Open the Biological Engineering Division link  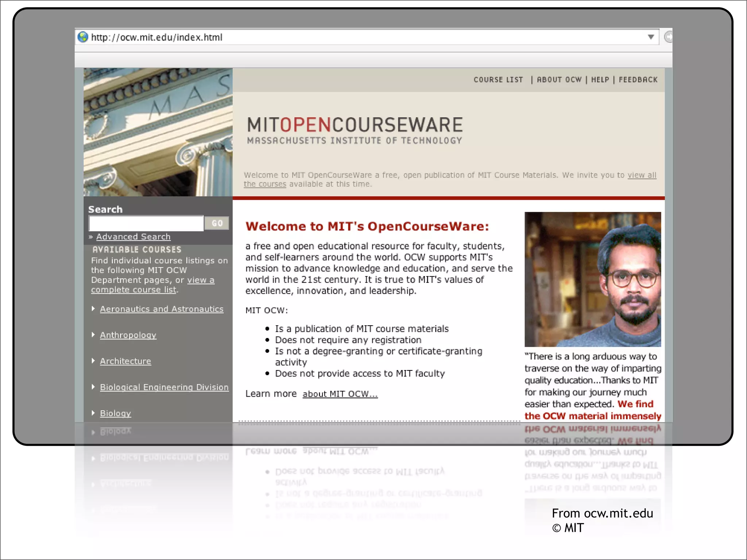[164, 387]
